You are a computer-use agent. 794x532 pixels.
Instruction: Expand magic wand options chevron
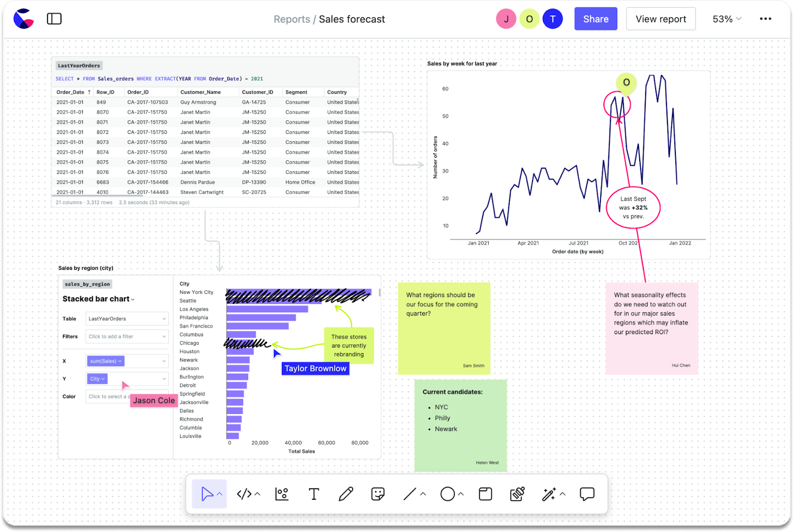coord(562,494)
